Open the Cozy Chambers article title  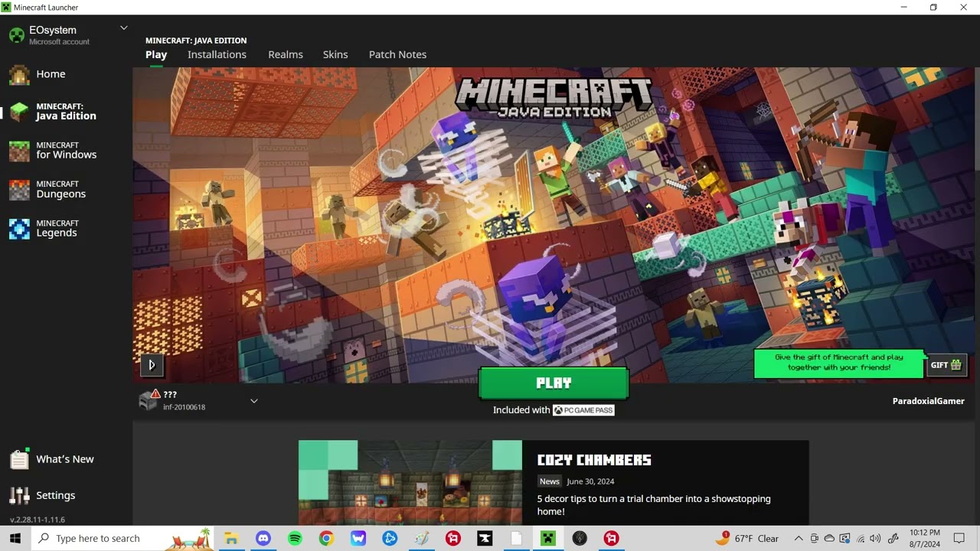[x=594, y=460]
